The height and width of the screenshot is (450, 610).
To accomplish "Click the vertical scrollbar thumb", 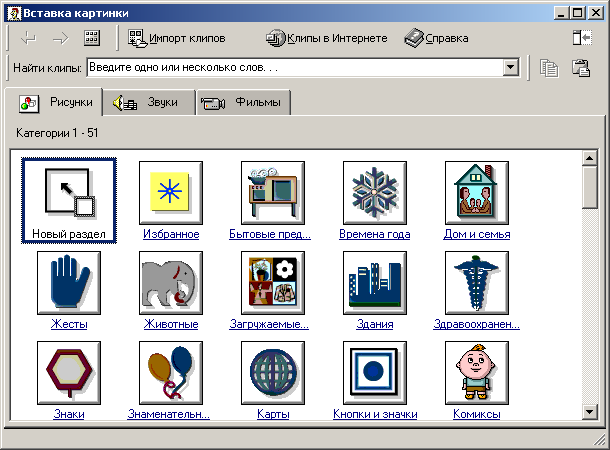I will (x=590, y=187).
